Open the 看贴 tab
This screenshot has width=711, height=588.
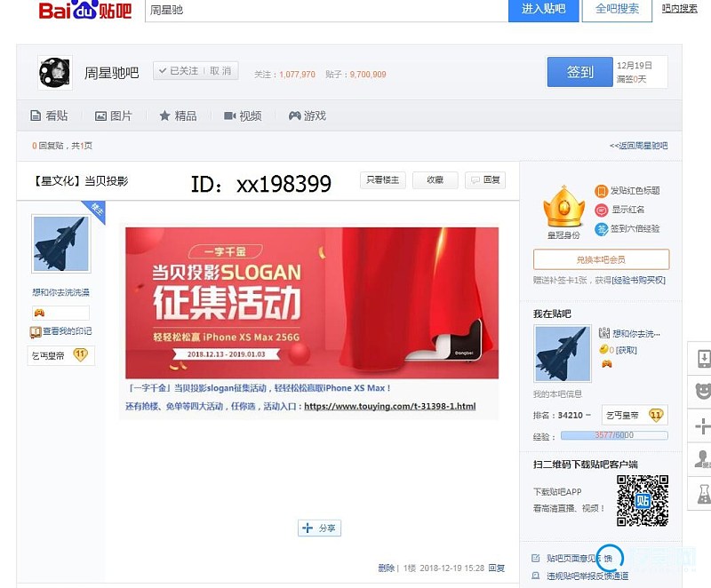tap(50, 116)
